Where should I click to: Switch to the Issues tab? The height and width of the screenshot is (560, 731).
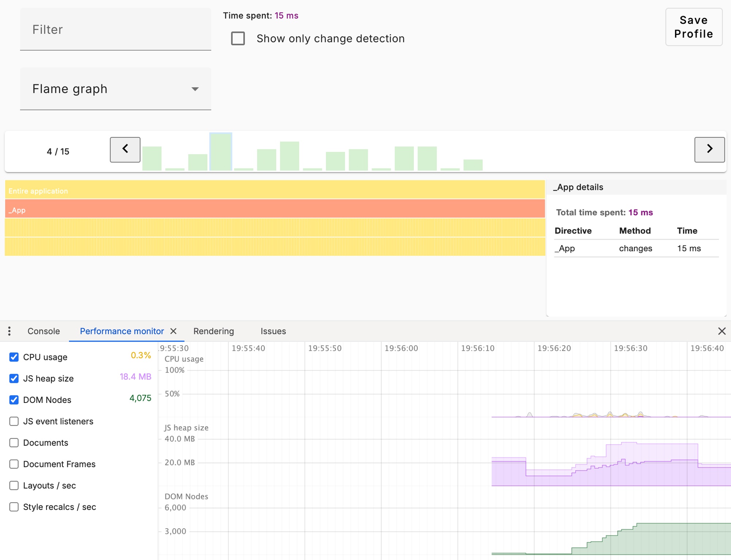273,331
